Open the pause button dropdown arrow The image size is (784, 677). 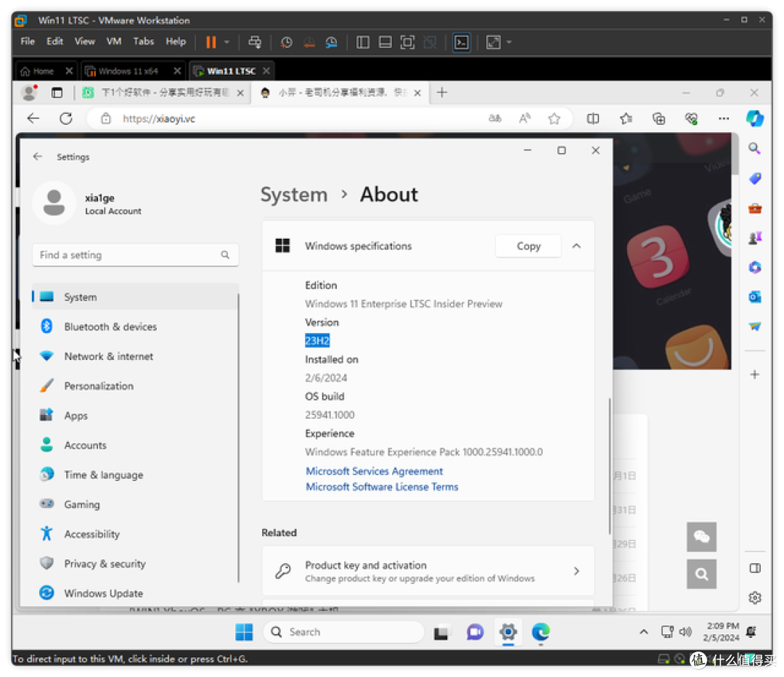pyautogui.click(x=226, y=43)
